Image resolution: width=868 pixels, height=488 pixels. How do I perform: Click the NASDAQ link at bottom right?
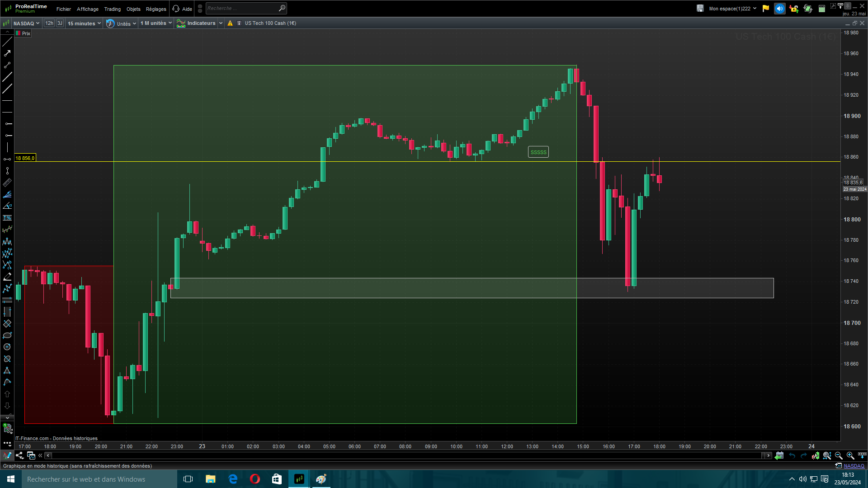pyautogui.click(x=854, y=466)
